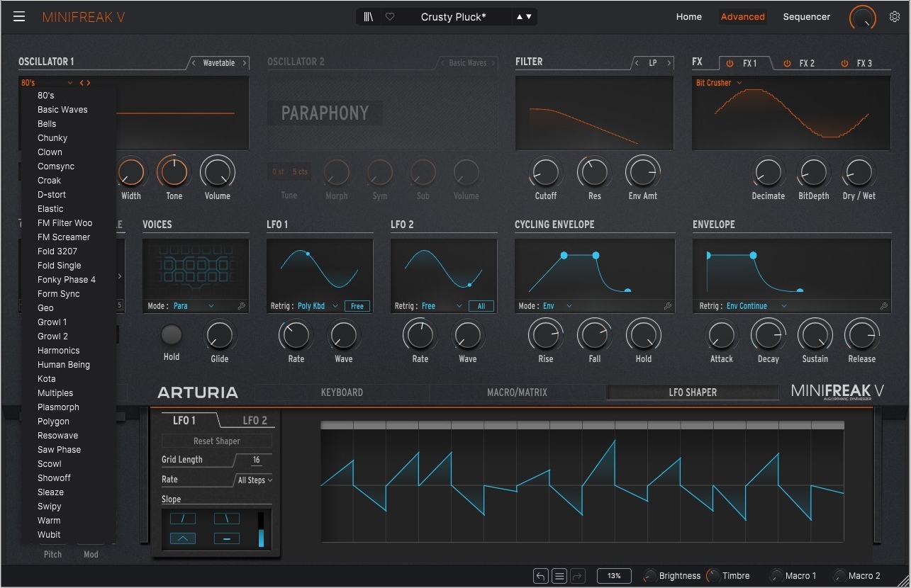911x588 pixels.
Task: Step Oscillator 1 type to next
Action: pos(245,63)
